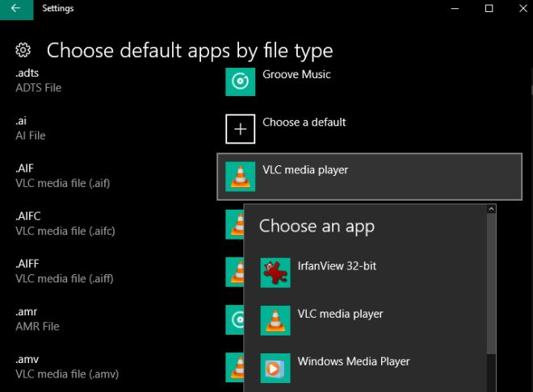533x392 pixels.
Task: Click the '.amr' extension label
Action: (x=27, y=311)
